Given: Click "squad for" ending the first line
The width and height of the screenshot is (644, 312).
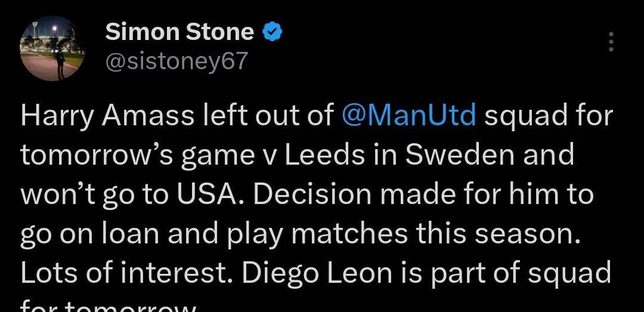Looking at the screenshot, I should (548, 116).
